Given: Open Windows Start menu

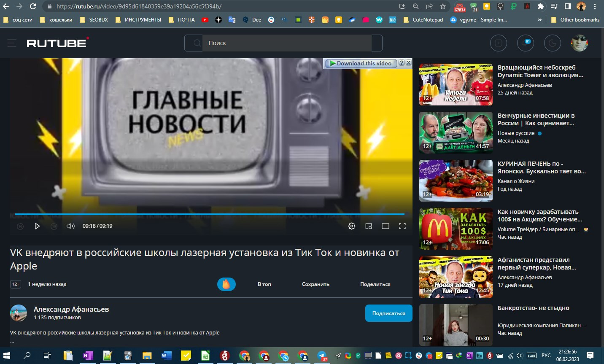Looking at the screenshot, I should (7, 356).
